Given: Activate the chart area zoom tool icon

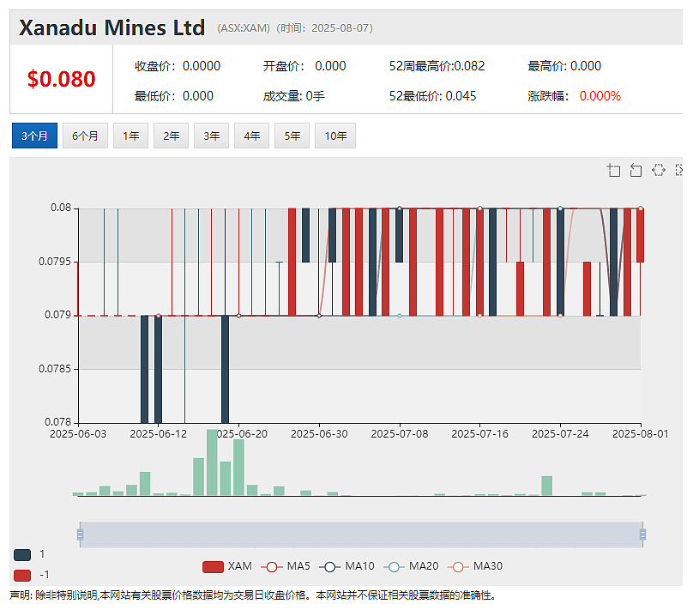Looking at the screenshot, I should [613, 170].
